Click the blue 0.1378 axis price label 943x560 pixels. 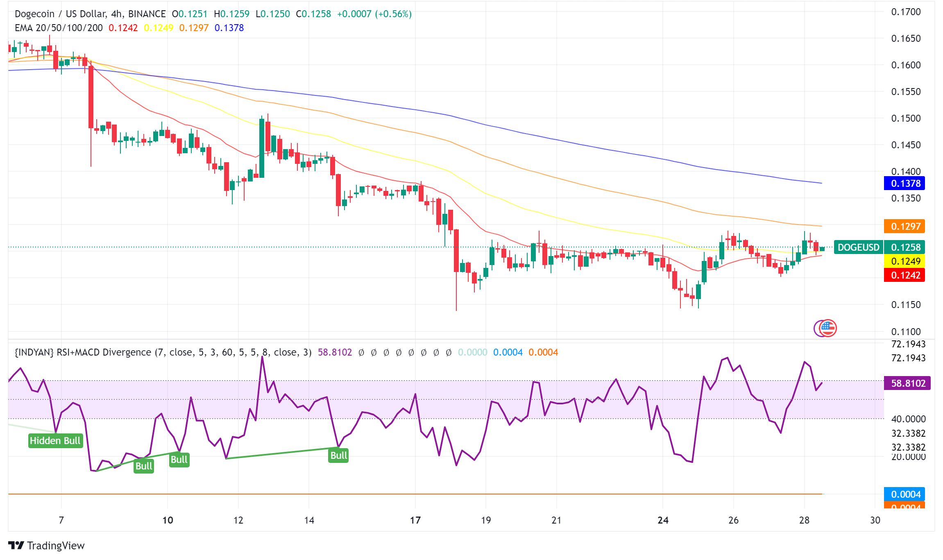pyautogui.click(x=904, y=184)
